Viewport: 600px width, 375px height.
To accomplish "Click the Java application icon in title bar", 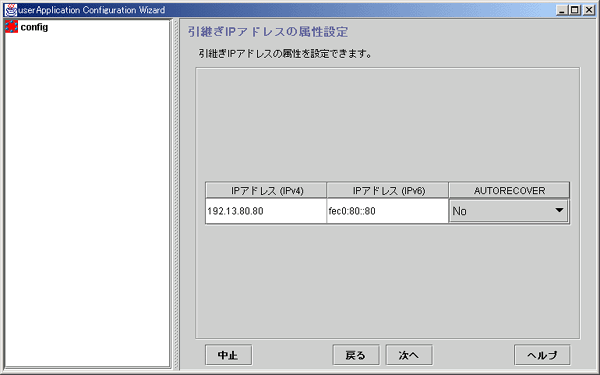I will click(x=11, y=10).
